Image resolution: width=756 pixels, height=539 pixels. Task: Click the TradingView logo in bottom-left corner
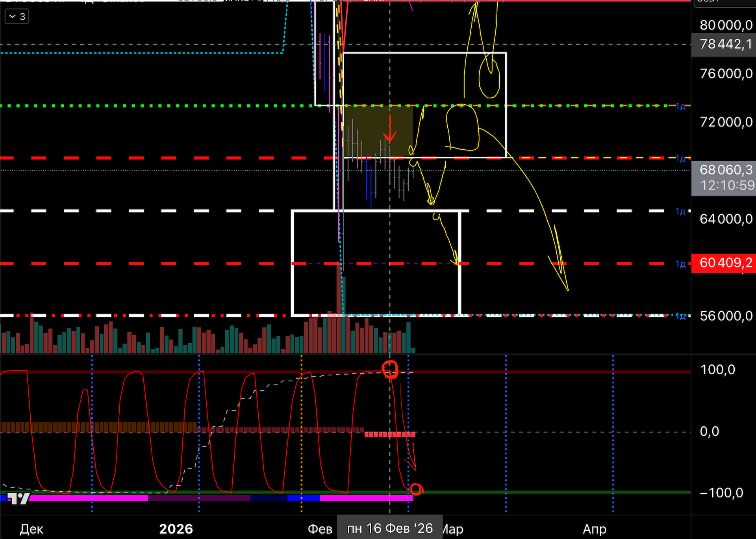pyautogui.click(x=19, y=499)
